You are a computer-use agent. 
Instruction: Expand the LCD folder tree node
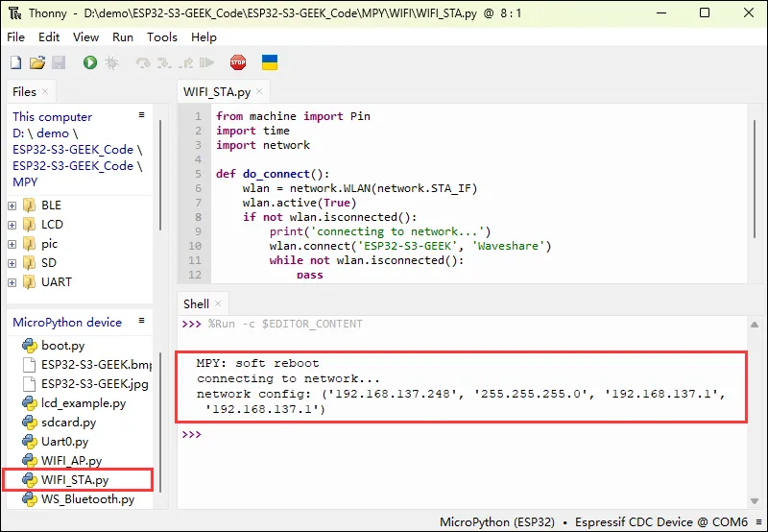12,225
